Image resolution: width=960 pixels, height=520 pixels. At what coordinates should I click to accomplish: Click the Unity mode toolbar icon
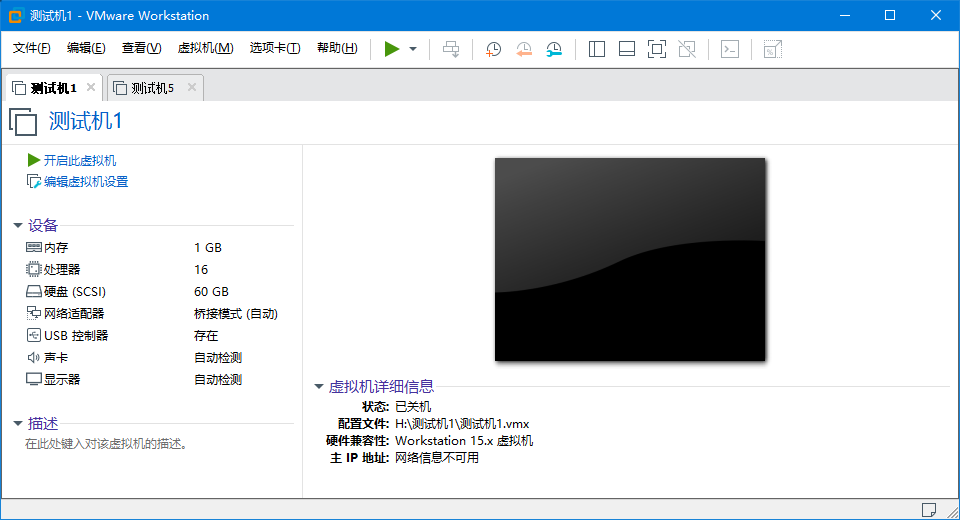[x=688, y=49]
